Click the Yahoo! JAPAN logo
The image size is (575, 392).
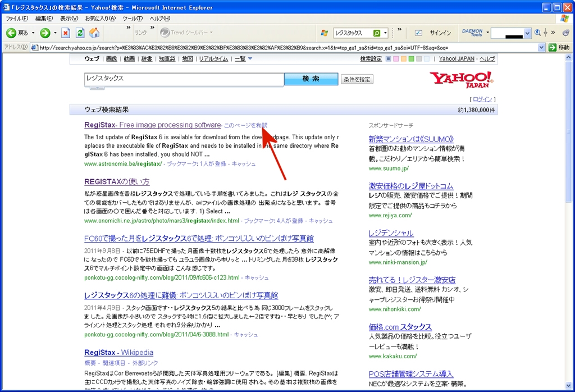[461, 79]
